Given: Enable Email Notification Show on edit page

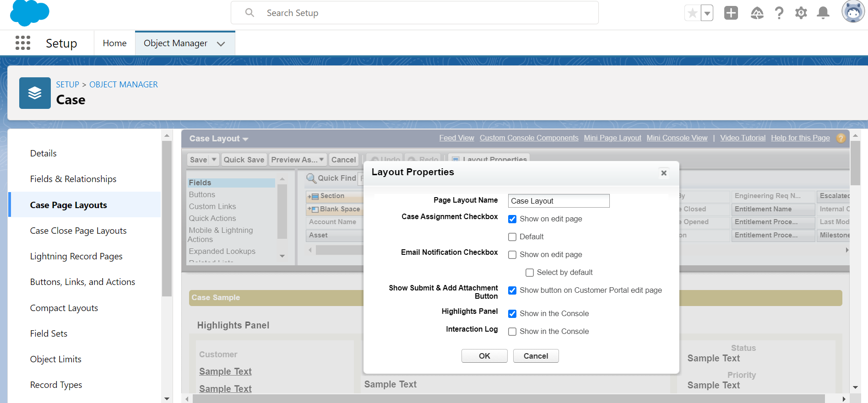Looking at the screenshot, I should tap(512, 255).
